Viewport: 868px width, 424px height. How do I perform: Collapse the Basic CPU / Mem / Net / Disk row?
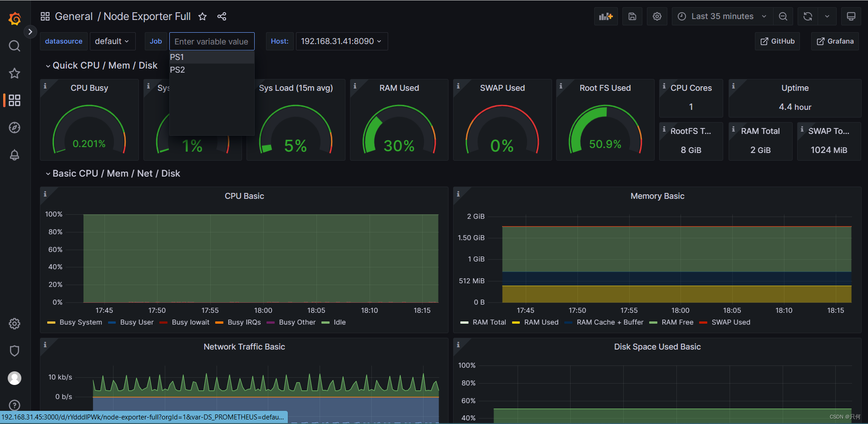tap(113, 173)
